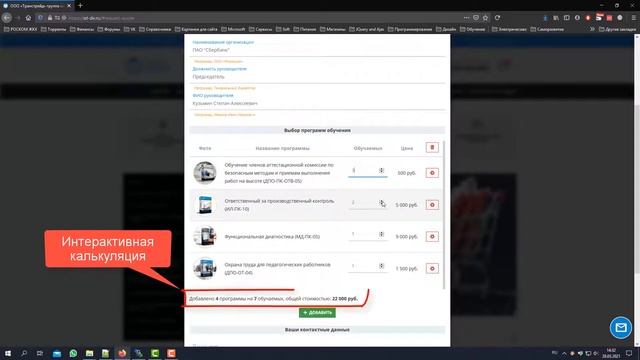Open the 'Дизайн' bookmarks folder
Image resolution: width=640 pixels, height=360 pixels.
(x=446, y=29)
